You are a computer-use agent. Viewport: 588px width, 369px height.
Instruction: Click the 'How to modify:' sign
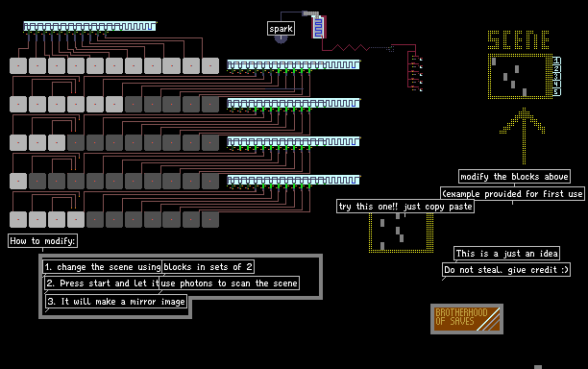point(42,241)
